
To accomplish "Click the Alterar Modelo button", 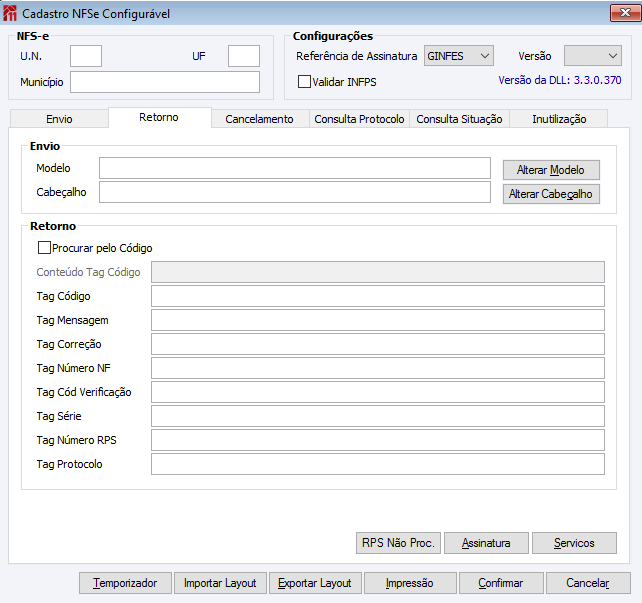I will click(x=551, y=170).
